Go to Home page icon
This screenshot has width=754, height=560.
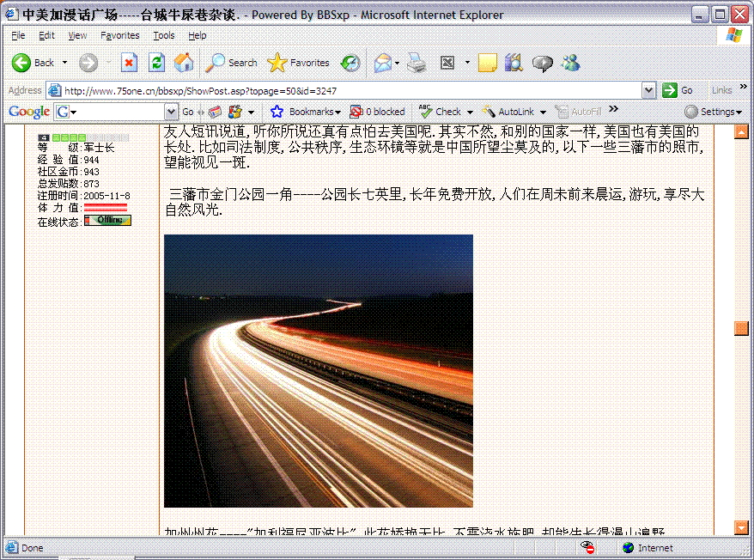184,63
